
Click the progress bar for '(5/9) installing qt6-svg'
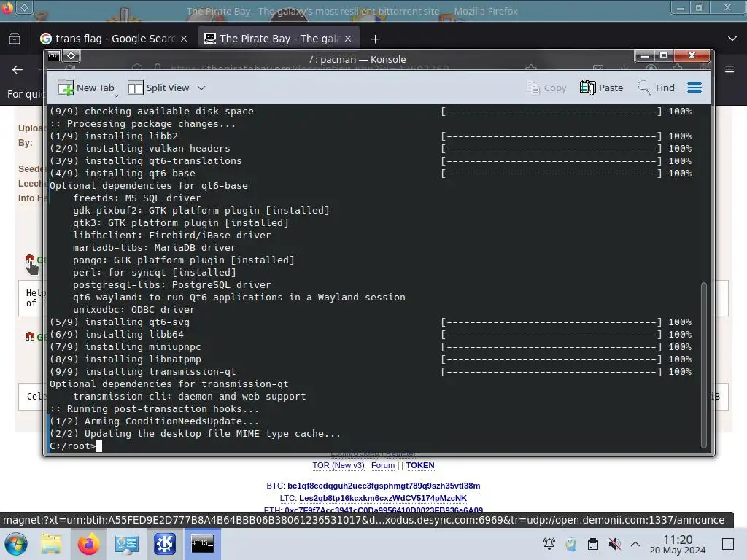[551, 322]
